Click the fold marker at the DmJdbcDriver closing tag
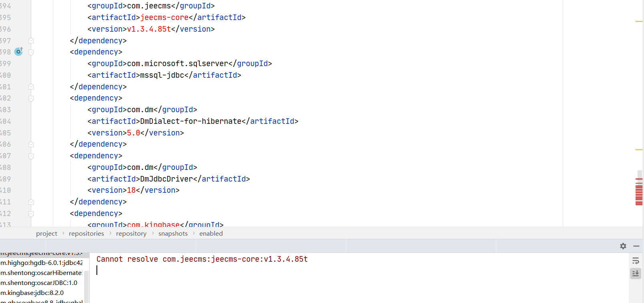 coord(31,202)
